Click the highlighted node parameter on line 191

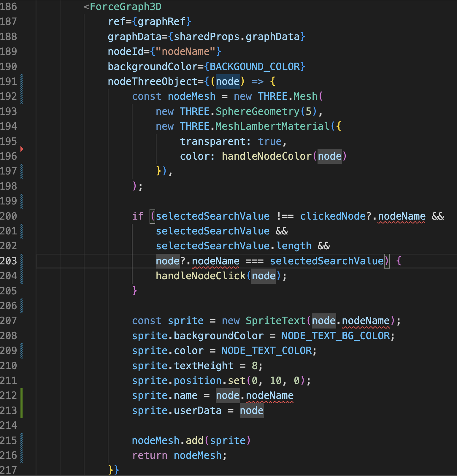(228, 81)
